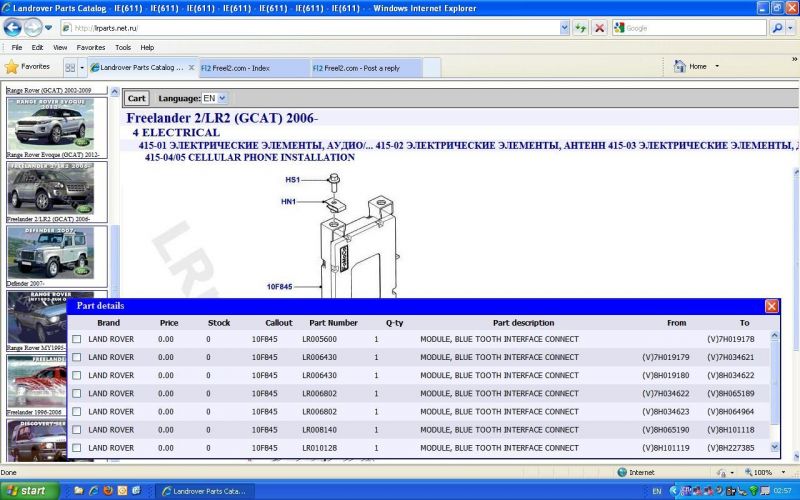Click the address bar showing lrparts.net.ru
800x500 pixels.
pos(309,28)
